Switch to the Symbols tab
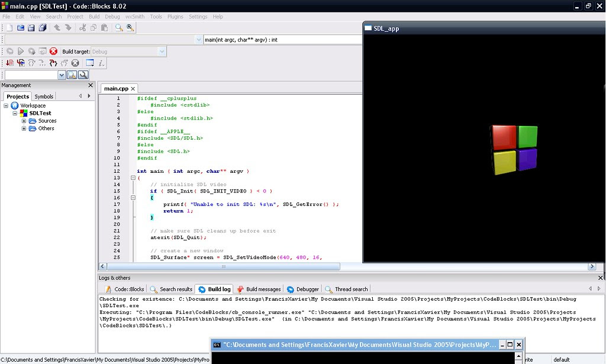This screenshot has width=606, height=364. click(x=44, y=96)
